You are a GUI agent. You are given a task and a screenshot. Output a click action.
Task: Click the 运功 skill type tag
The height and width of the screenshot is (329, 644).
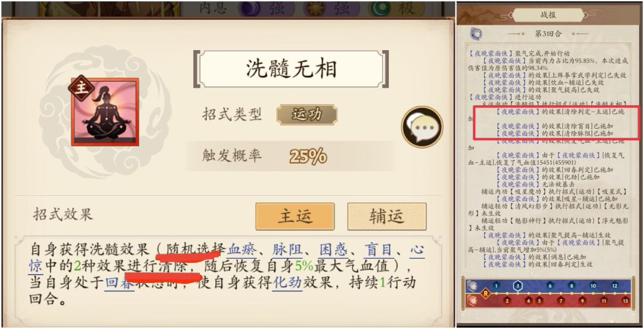[x=307, y=114]
